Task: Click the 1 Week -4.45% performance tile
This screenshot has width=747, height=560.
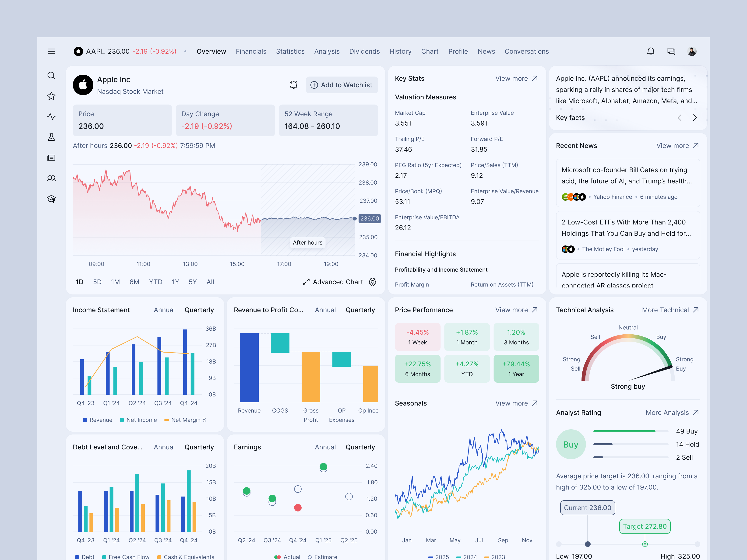Action: click(x=417, y=337)
